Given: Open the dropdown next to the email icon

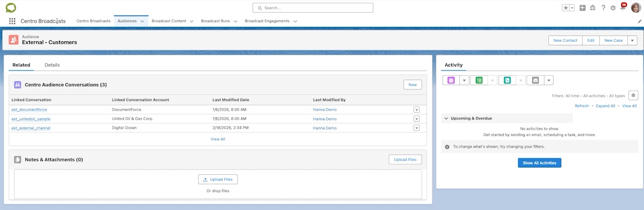Looking at the screenshot, I should (548, 80).
